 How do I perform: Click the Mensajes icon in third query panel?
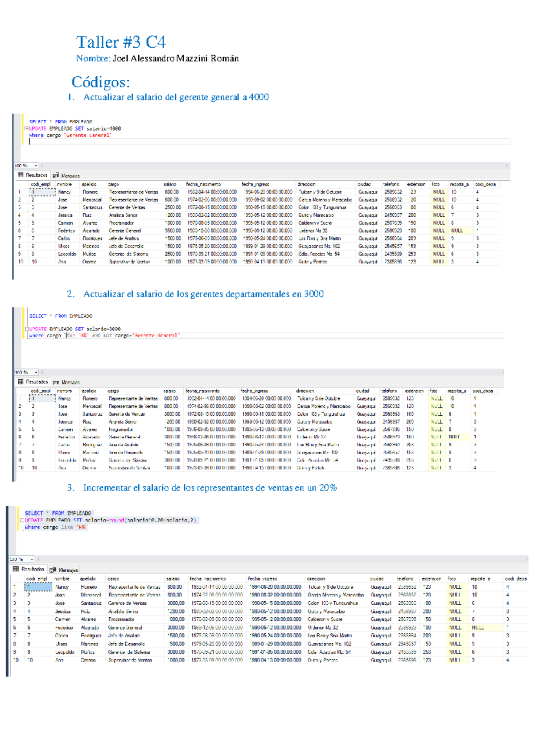pyautogui.click(x=53, y=570)
